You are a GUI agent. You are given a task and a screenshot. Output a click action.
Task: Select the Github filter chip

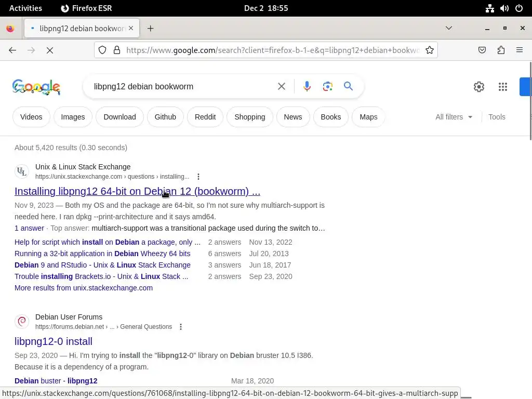click(x=165, y=117)
